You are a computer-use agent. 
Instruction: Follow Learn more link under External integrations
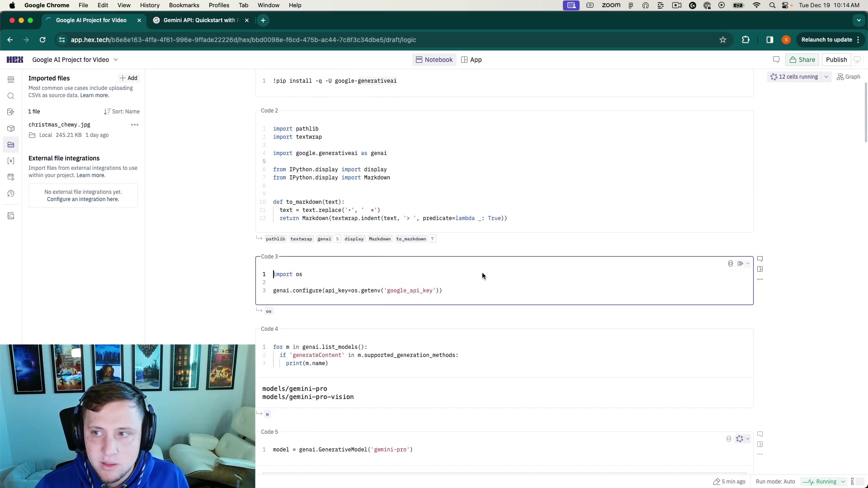tap(91, 175)
